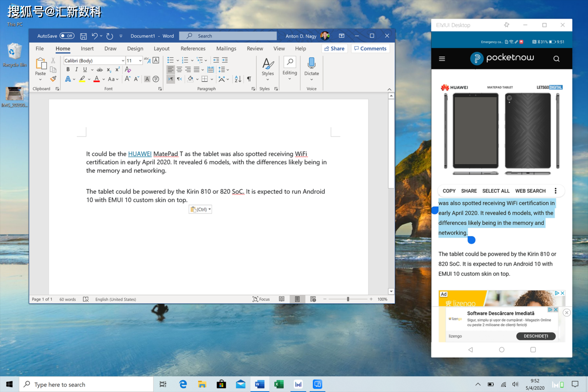This screenshot has height=392, width=588.
Task: Click the HUAWEI hyperlink in the document
Action: 140,154
